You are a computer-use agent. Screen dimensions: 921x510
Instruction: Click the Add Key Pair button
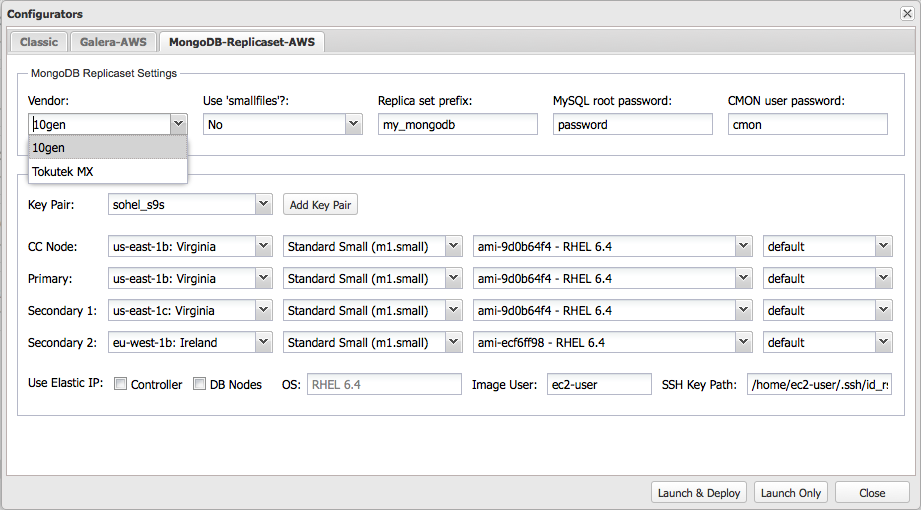coord(320,205)
